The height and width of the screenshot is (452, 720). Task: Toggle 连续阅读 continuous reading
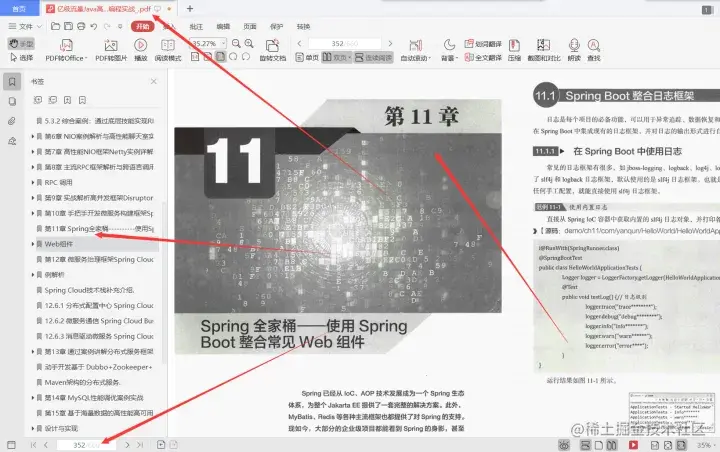coord(373,57)
